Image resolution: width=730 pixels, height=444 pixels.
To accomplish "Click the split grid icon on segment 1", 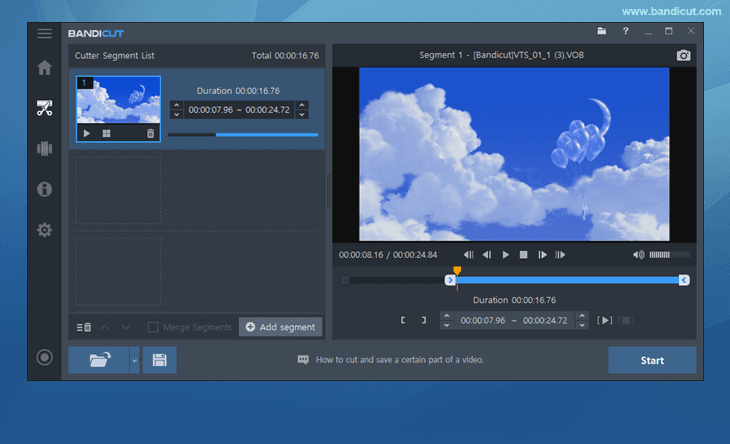I will pyautogui.click(x=107, y=134).
